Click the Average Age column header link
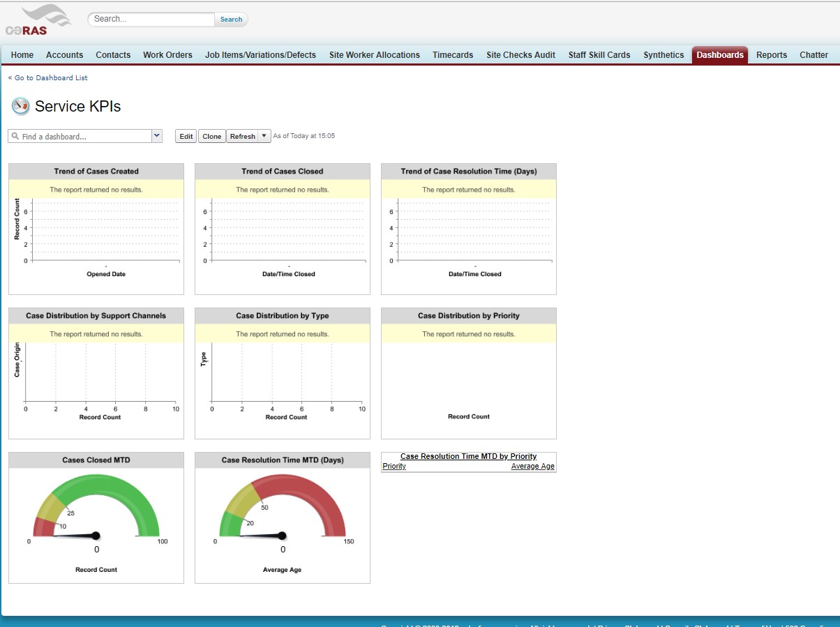Viewport: 840px width, 627px height. pos(533,466)
